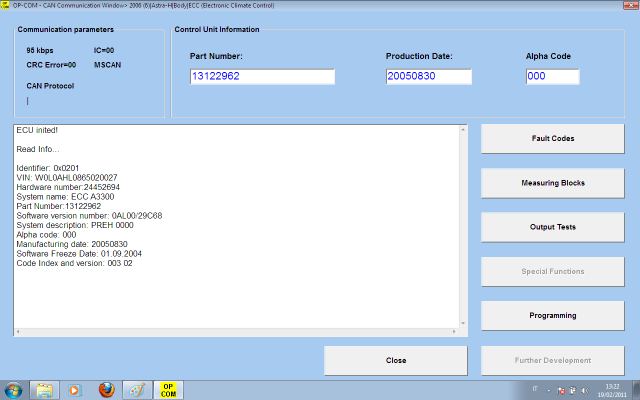Click the CRC Error=00 label
Image resolution: width=640 pixels, height=400 pixels.
click(51, 65)
